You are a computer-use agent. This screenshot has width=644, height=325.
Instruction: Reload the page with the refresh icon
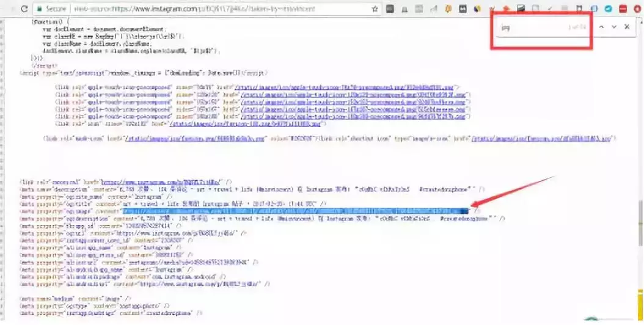click(24, 8)
